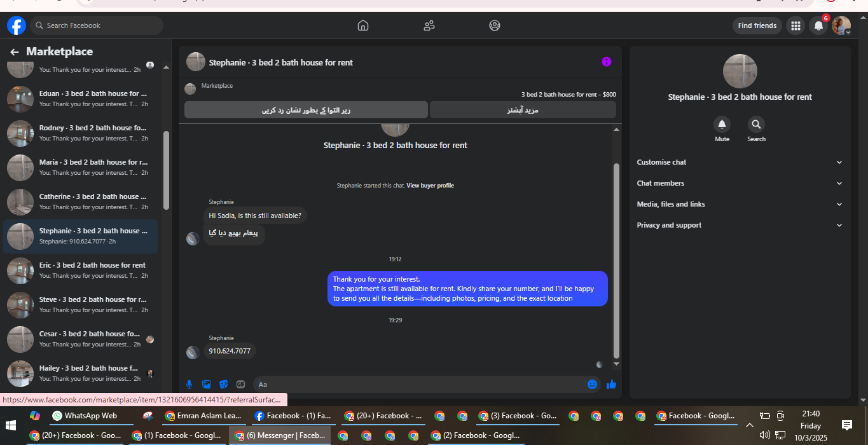Screen dimensions: 868x445
Task: Click chat header avatar thumbnail
Action: (x=196, y=62)
